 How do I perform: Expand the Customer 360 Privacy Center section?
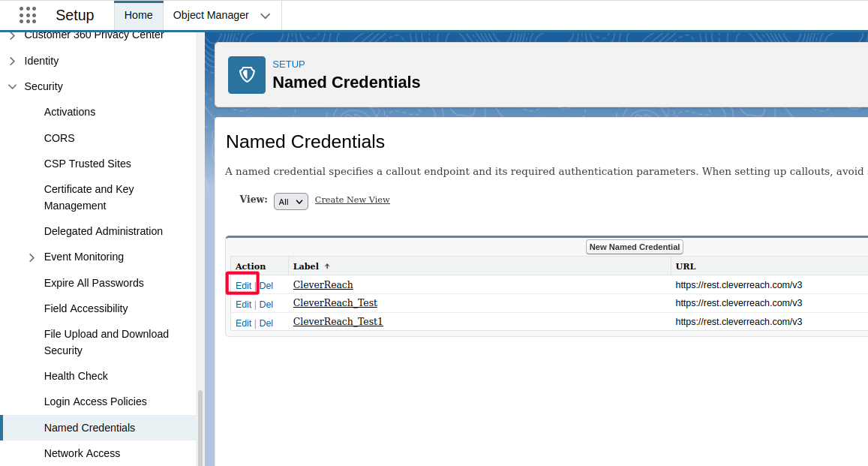pos(12,35)
